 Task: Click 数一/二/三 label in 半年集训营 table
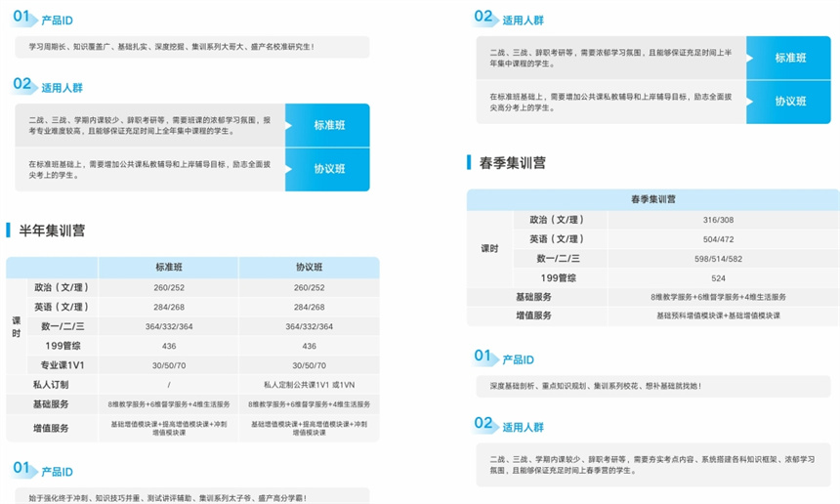coord(63,326)
